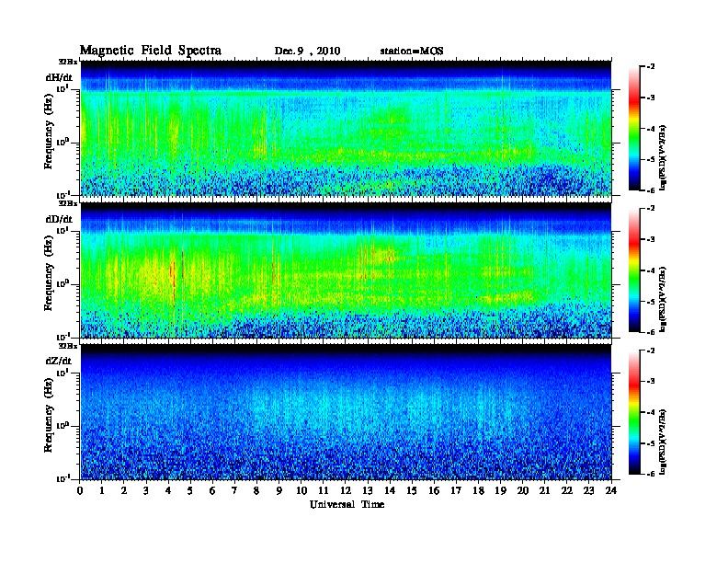Click the "station=MOS" label
This screenshot has height=563, width=728.
click(x=412, y=52)
